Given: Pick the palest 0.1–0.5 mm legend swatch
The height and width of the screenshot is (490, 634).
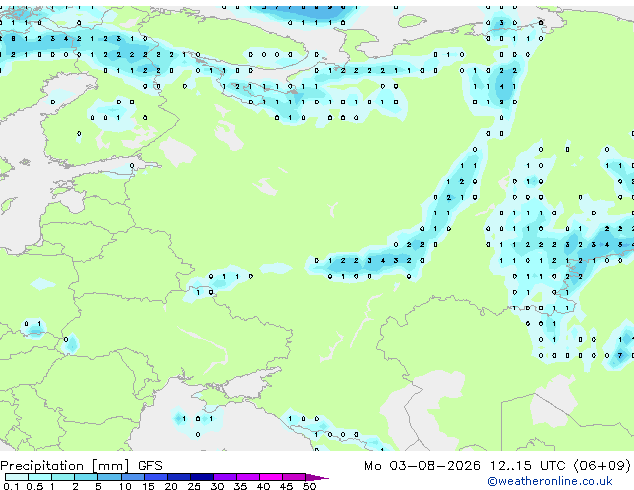Looking at the screenshot, I should click(x=17, y=477).
